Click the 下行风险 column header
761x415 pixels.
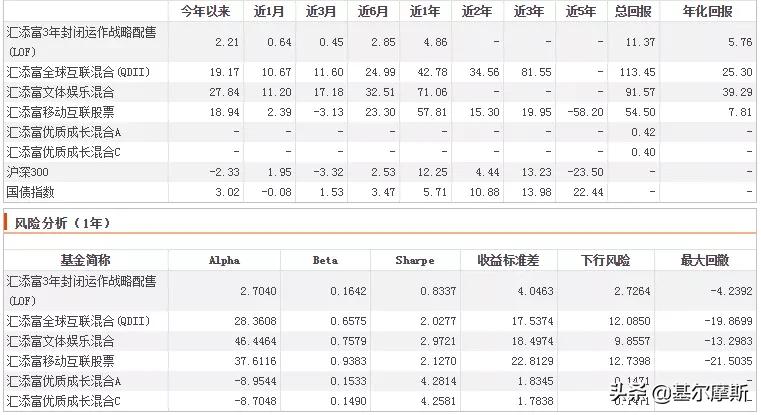click(x=606, y=260)
